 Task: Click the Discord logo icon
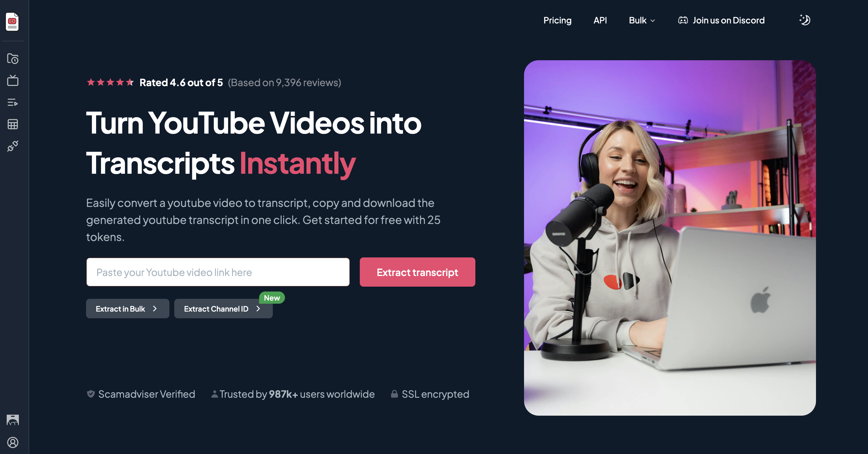(x=683, y=21)
